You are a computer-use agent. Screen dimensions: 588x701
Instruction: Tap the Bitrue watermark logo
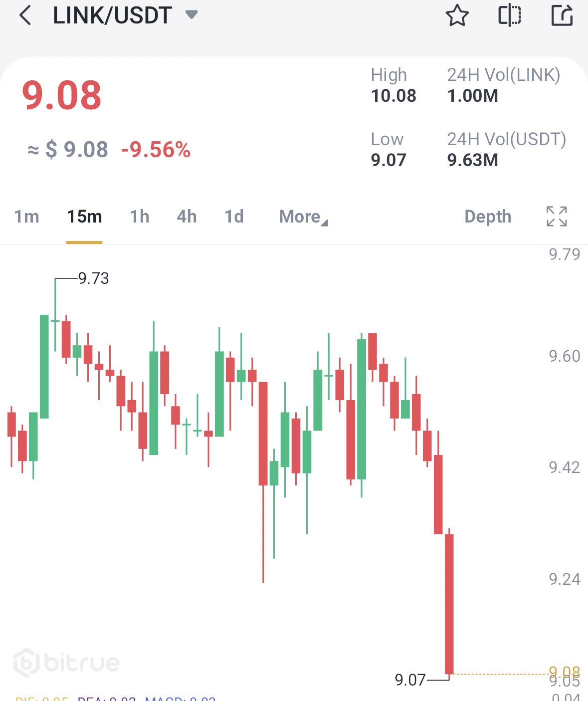pyautogui.click(x=66, y=663)
